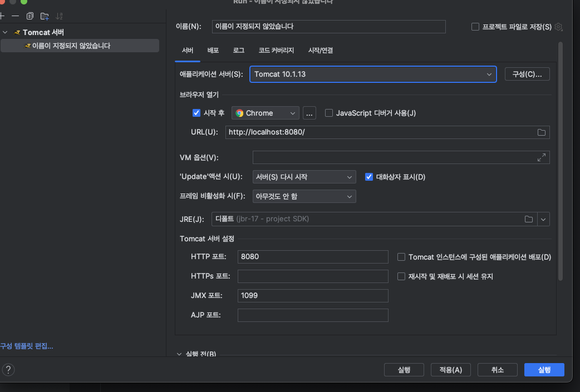This screenshot has width=580, height=392.
Task: Select the 이름이 지정되지 않았습니다 tree item
Action: coord(80,46)
